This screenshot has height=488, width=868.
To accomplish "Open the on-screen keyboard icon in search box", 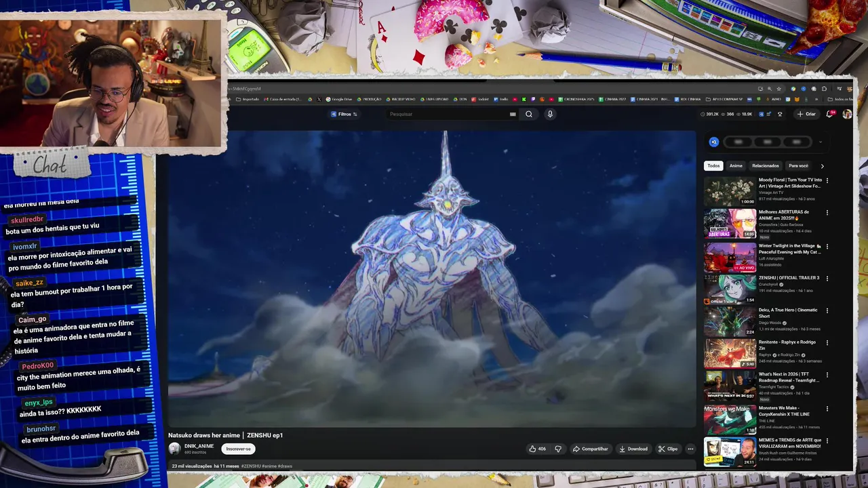I will (x=513, y=114).
